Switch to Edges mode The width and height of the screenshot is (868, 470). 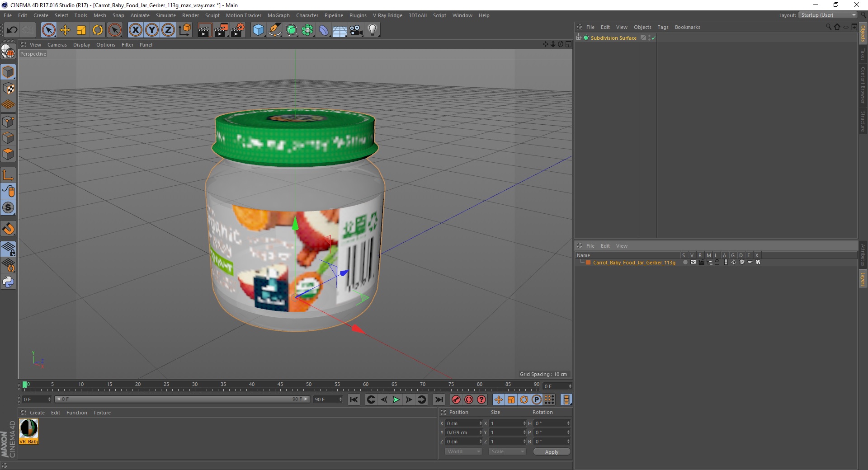(8, 138)
